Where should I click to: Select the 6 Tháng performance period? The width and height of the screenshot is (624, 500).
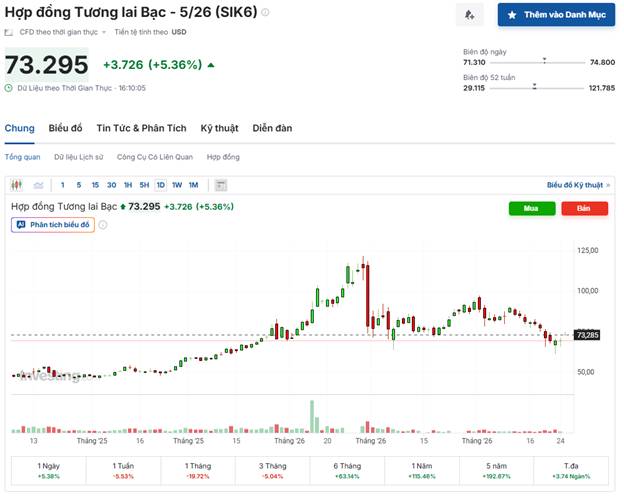coord(347,471)
